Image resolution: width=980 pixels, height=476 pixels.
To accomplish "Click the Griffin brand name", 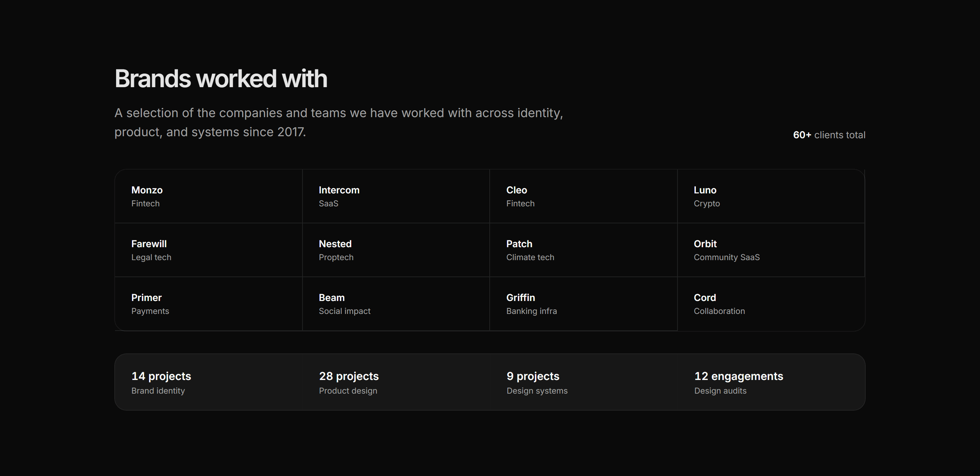I will tap(520, 297).
